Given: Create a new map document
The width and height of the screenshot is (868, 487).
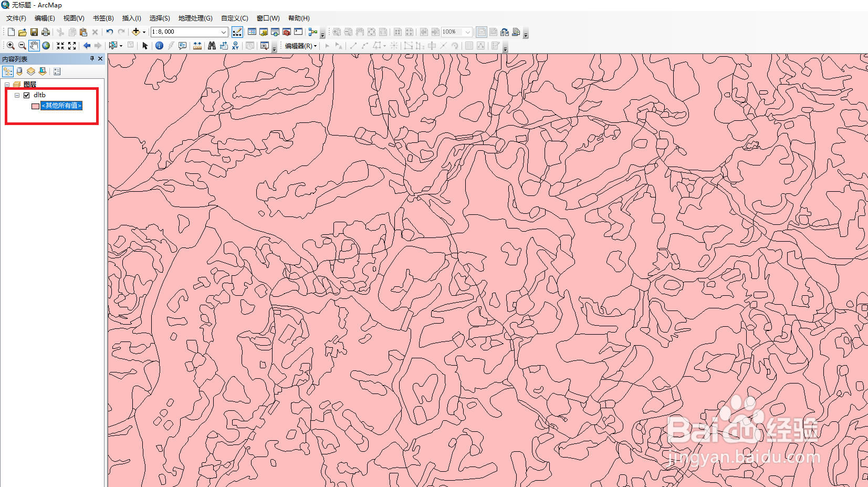Looking at the screenshot, I should [11, 32].
